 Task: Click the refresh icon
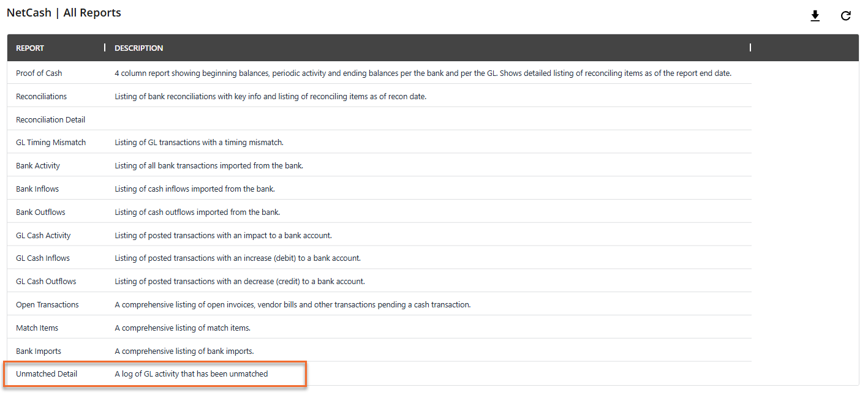click(x=845, y=16)
